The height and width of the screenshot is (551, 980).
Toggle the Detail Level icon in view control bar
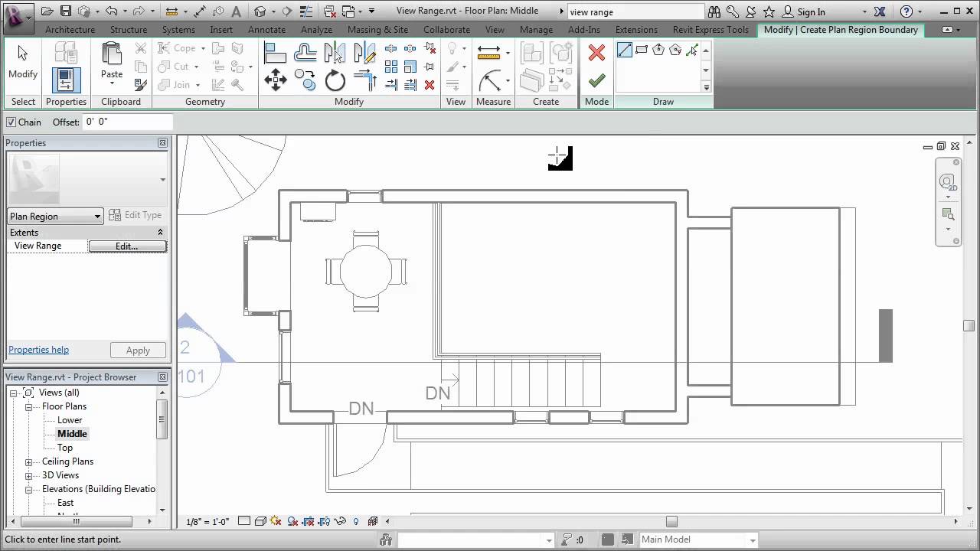coord(244,521)
